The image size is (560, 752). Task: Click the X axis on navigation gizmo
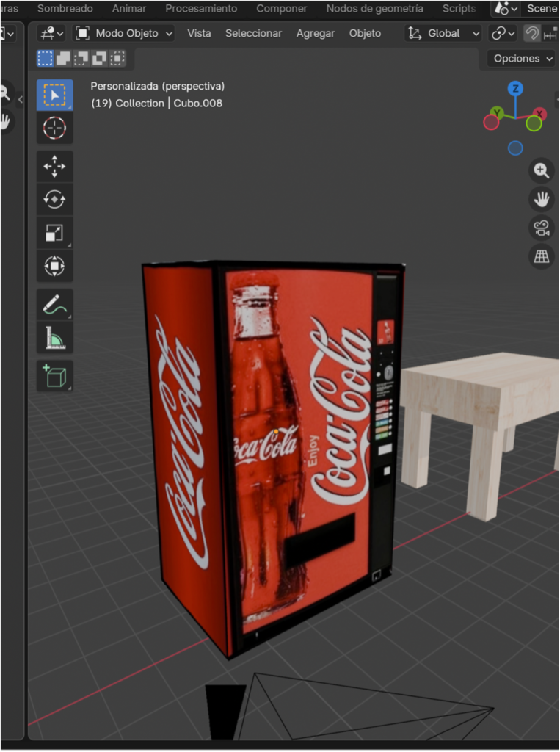point(540,114)
